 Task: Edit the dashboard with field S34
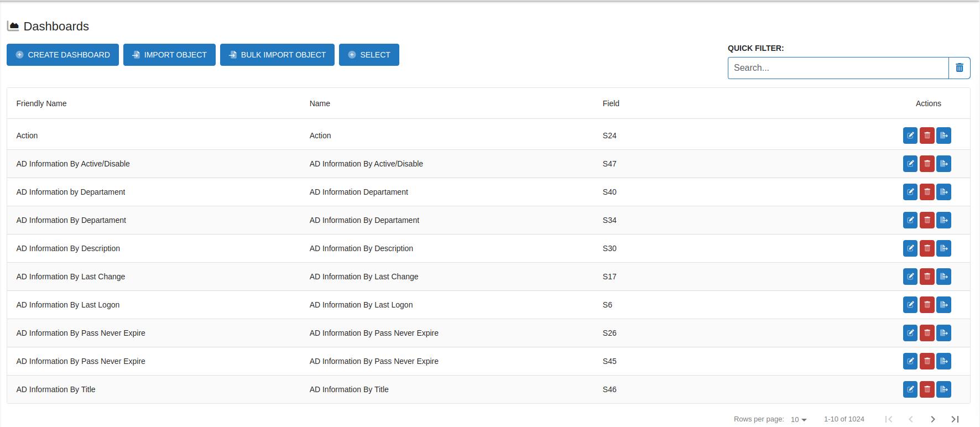[910, 220]
